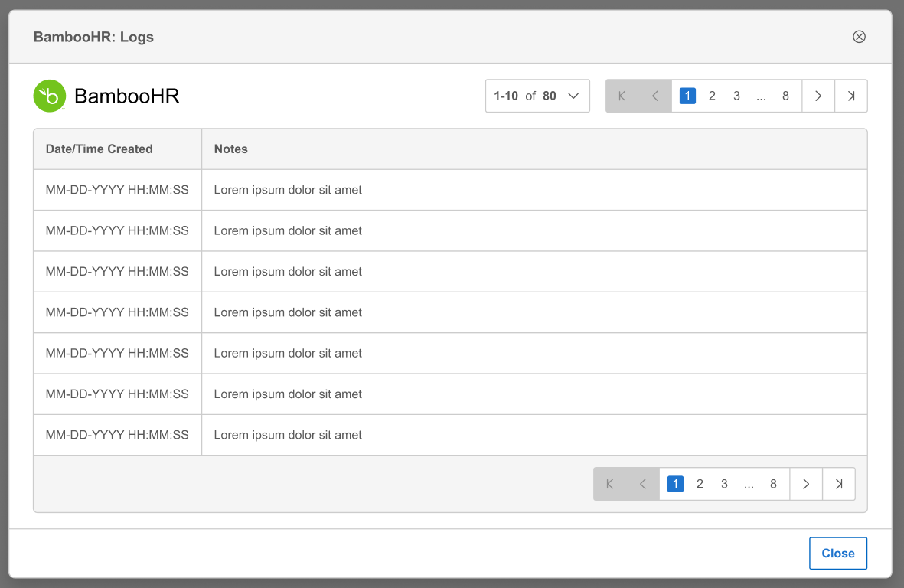Click the ellipsis in bottom pagination
The height and width of the screenshot is (588, 904).
749,484
